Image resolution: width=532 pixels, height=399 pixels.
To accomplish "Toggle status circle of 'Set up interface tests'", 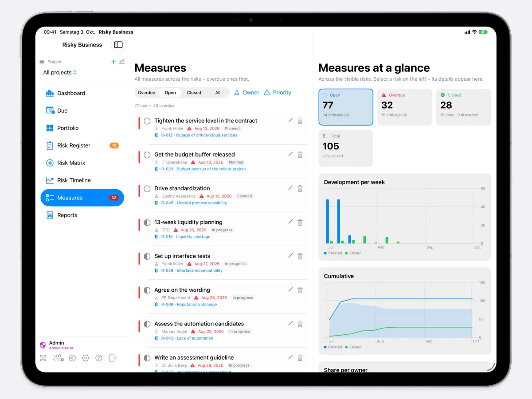I will point(147,256).
